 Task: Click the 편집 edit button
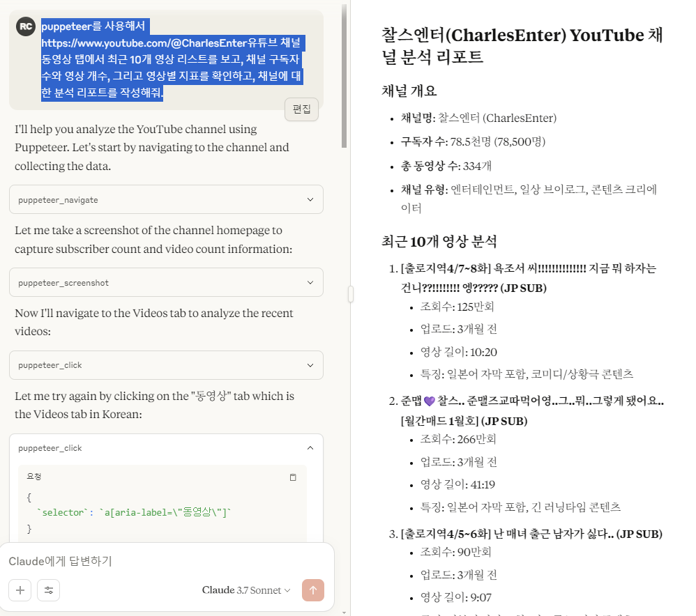pos(302,109)
